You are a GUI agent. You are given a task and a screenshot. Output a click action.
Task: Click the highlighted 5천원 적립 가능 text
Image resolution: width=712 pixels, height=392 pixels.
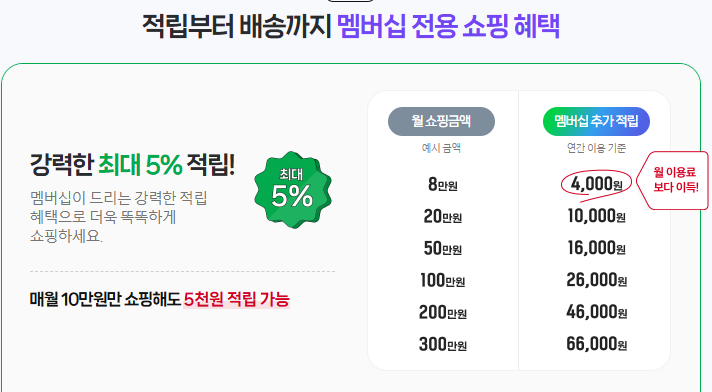pyautogui.click(x=237, y=299)
